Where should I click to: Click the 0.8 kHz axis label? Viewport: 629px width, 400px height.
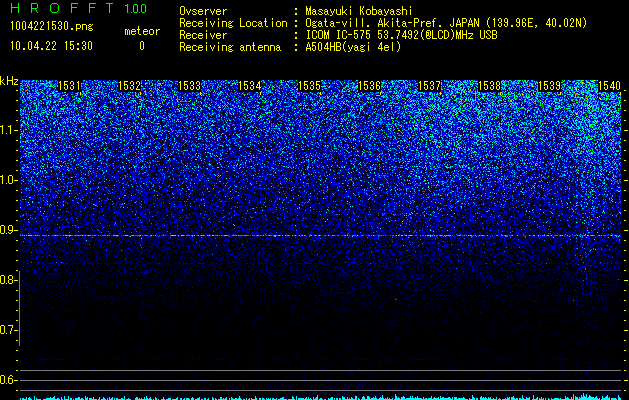coord(8,280)
